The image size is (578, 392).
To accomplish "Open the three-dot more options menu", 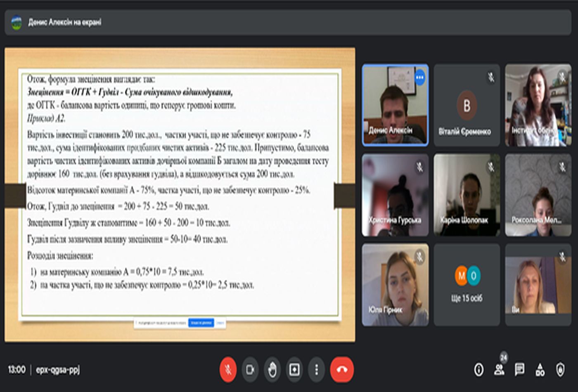I will pyautogui.click(x=316, y=369).
